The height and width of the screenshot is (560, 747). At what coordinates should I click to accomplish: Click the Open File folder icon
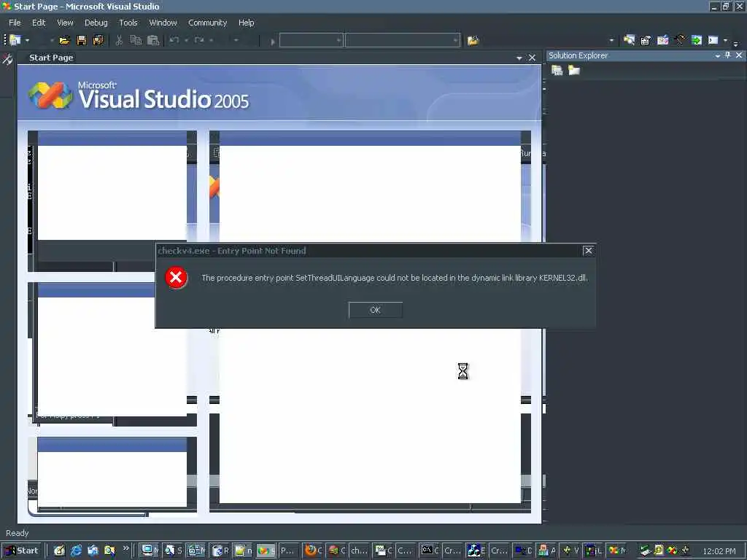coord(64,41)
